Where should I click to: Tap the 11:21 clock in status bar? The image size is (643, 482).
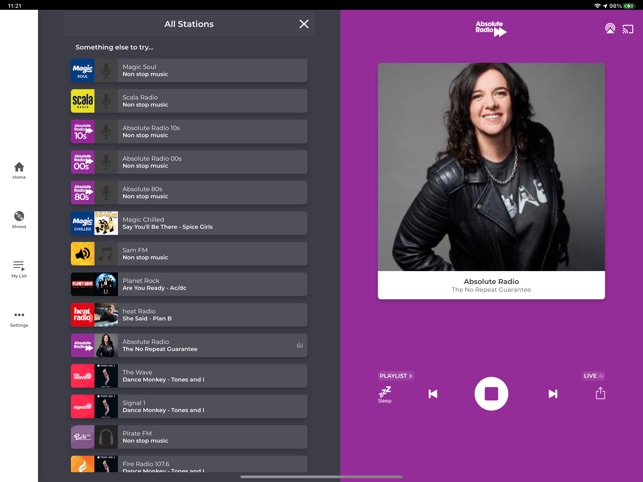14,6
